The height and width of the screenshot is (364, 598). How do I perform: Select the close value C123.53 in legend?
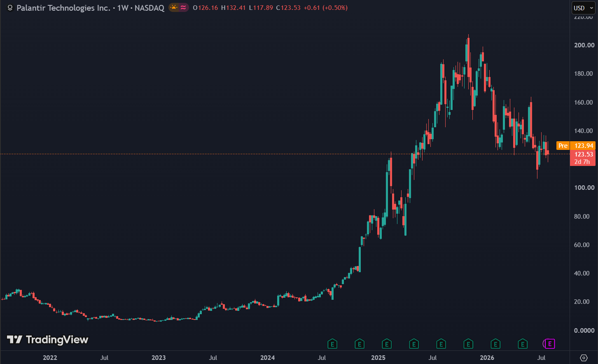pos(288,8)
